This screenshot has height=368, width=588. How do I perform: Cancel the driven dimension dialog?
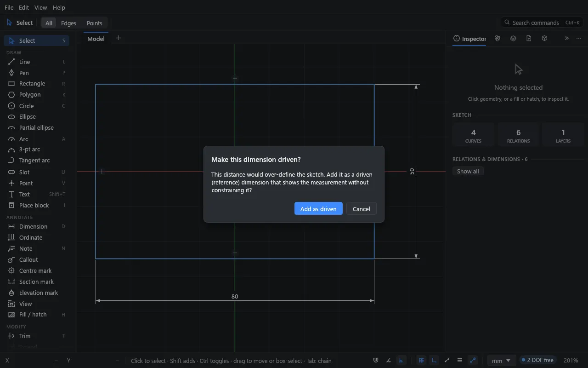point(362,208)
